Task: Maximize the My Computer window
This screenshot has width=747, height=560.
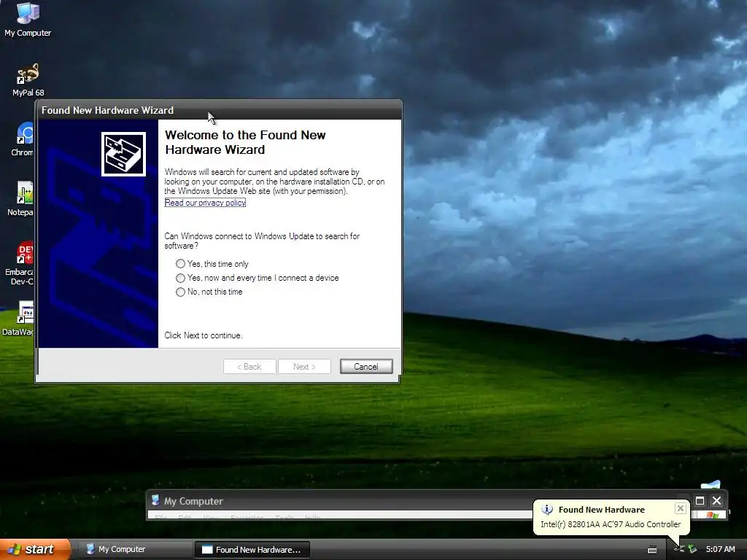Action: (700, 500)
